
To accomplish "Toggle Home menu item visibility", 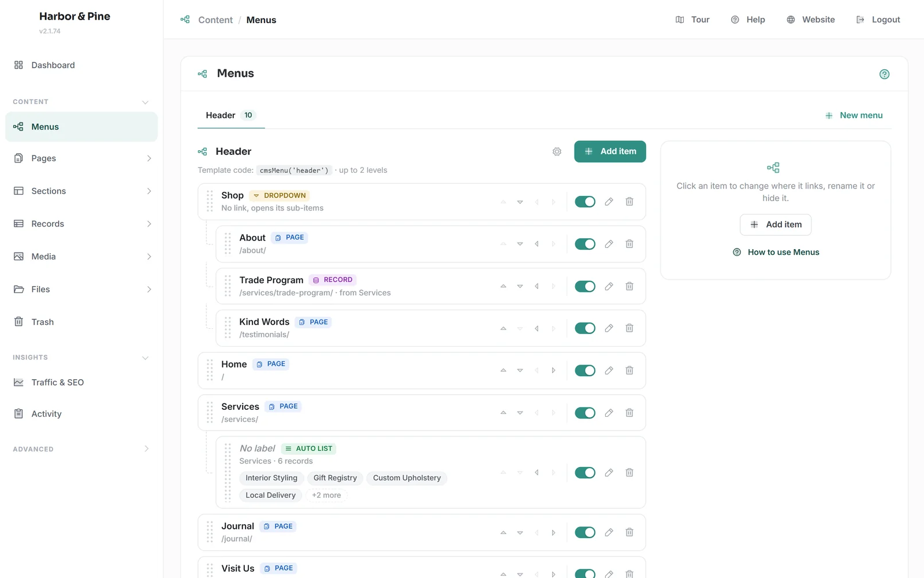I will [585, 370].
